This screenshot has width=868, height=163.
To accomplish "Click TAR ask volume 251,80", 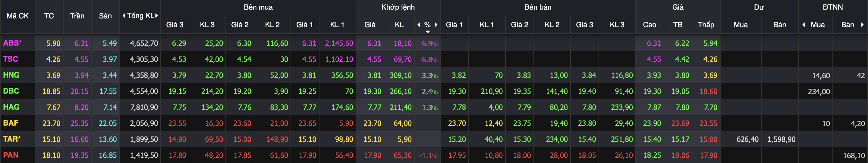I will pos(622,139).
